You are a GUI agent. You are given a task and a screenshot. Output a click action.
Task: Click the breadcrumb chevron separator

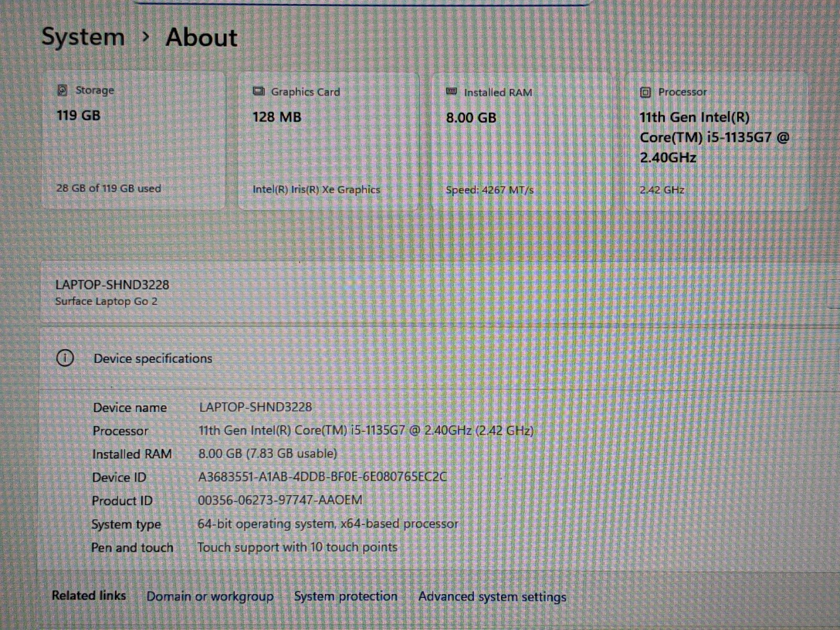[x=146, y=37]
